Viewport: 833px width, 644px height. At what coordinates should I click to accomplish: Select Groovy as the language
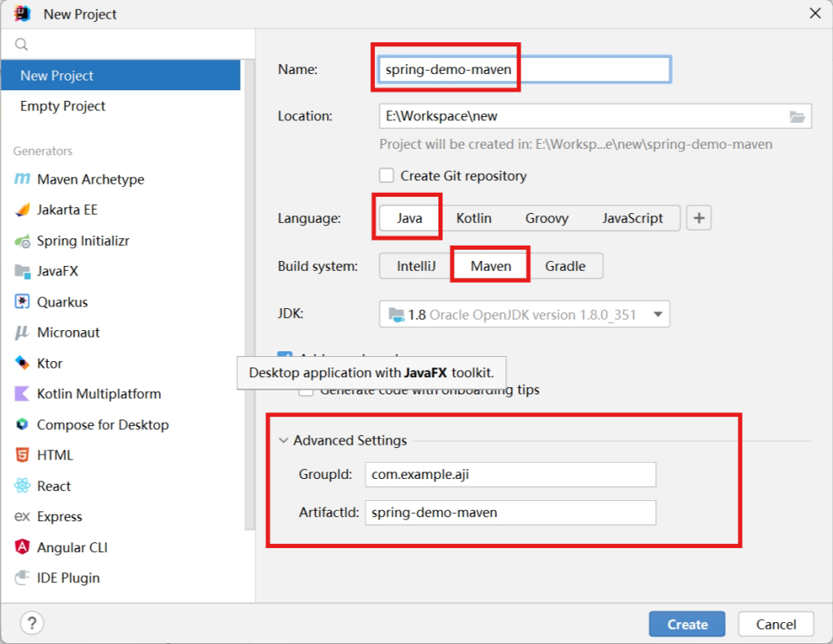547,218
